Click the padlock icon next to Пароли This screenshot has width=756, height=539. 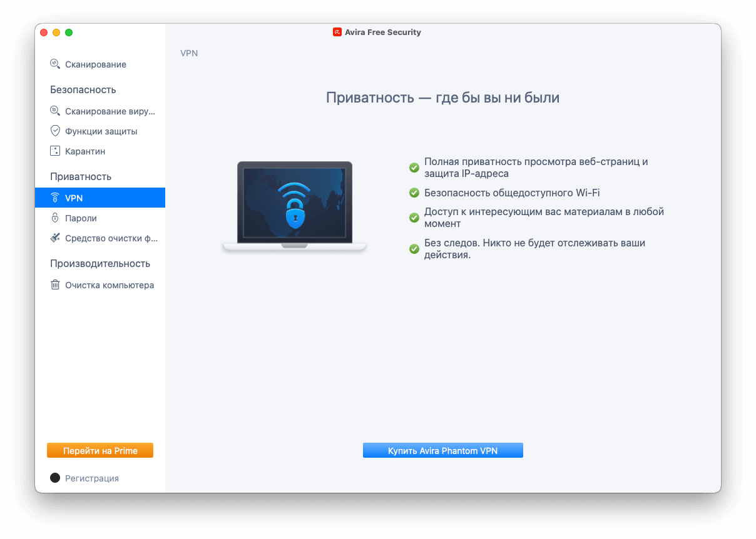[x=55, y=218]
